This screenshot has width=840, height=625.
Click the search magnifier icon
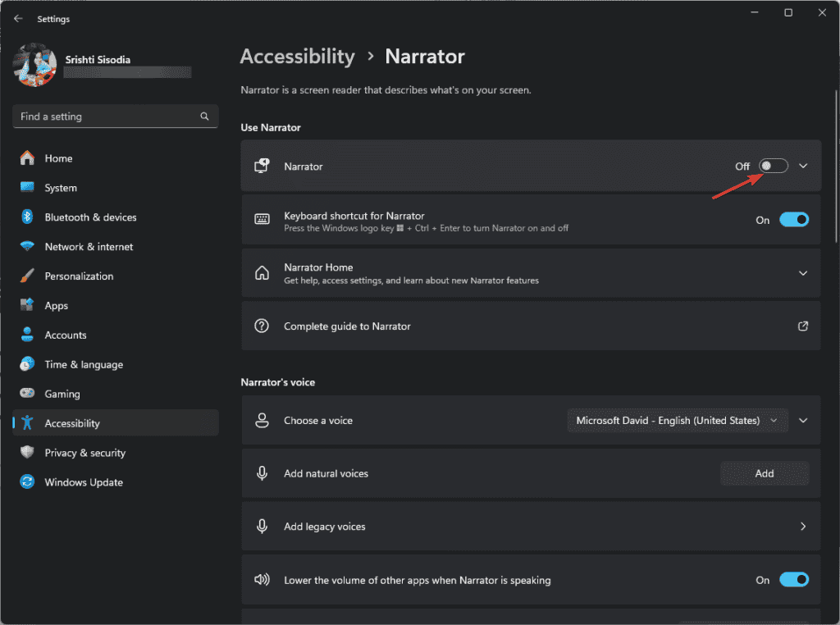pyautogui.click(x=204, y=116)
